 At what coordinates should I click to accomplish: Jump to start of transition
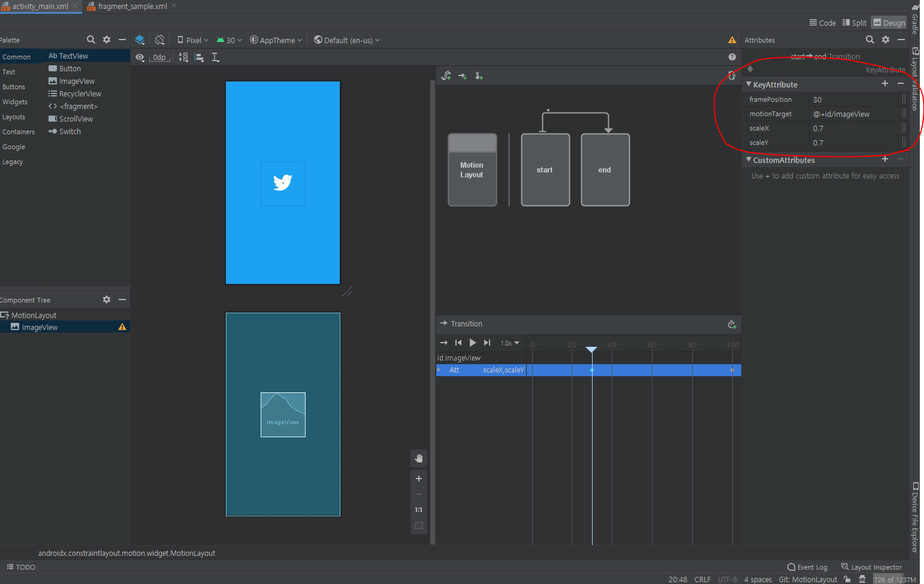tap(458, 343)
